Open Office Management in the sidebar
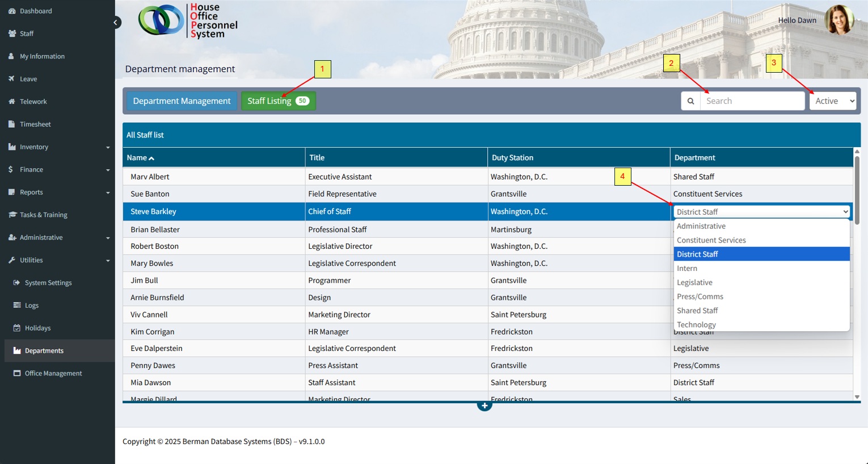868x464 pixels. point(53,373)
